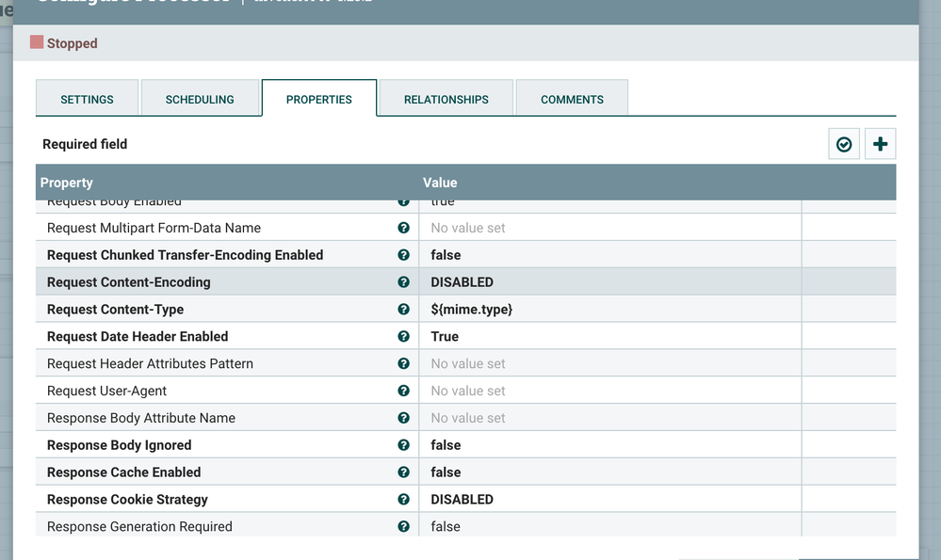
Task: Show help icon for Request Content-Encoding
Action: [x=403, y=281]
